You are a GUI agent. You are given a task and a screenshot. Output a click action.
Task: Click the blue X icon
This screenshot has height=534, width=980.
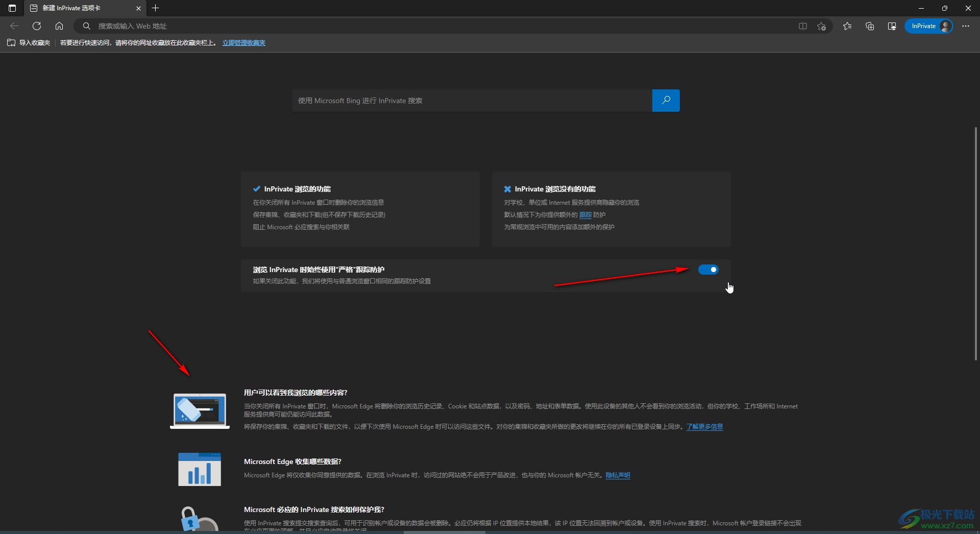[x=507, y=189]
